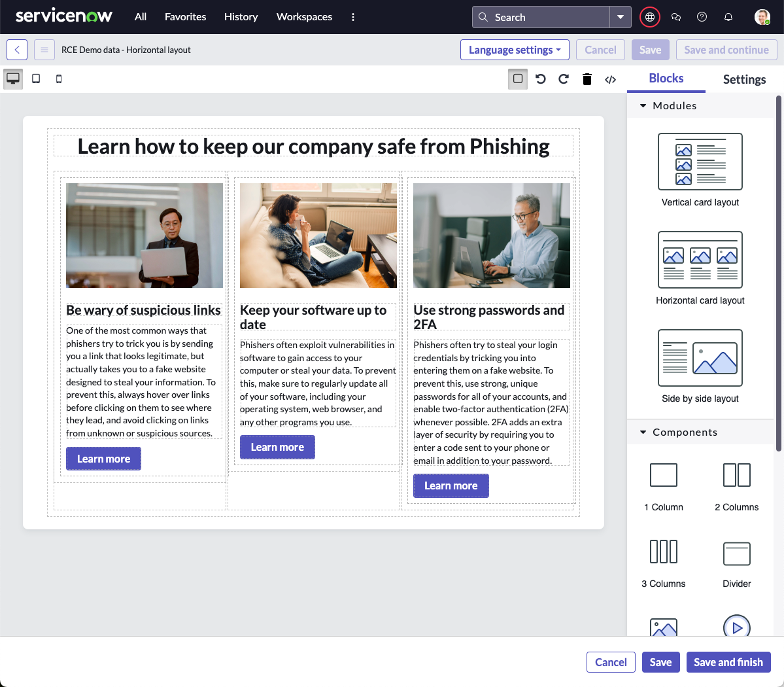Open the Workspaces menu
The width and height of the screenshot is (784, 687).
(304, 17)
